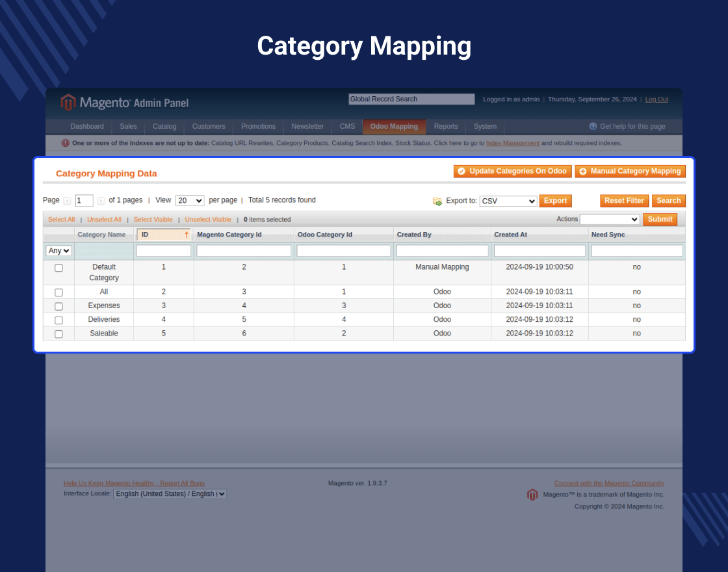
Task: Click the Global Record Search field
Action: point(412,99)
